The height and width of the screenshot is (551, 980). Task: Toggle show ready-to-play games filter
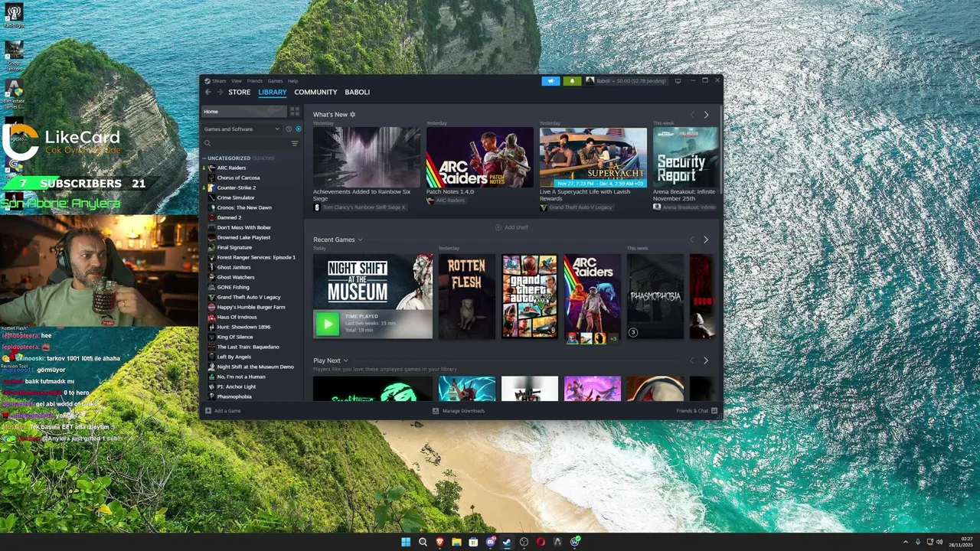pos(298,129)
